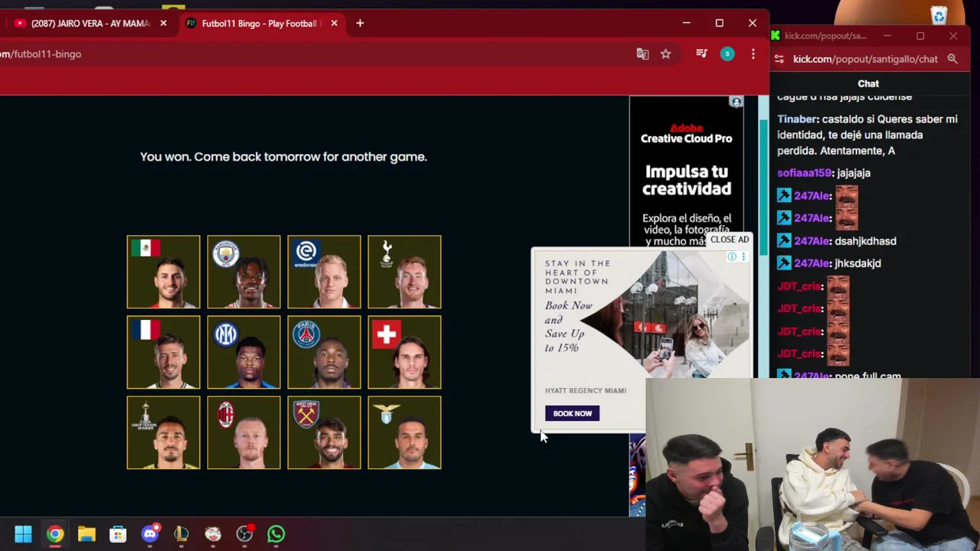Click CLOSE AD button
The height and width of the screenshot is (551, 980).
(x=730, y=240)
